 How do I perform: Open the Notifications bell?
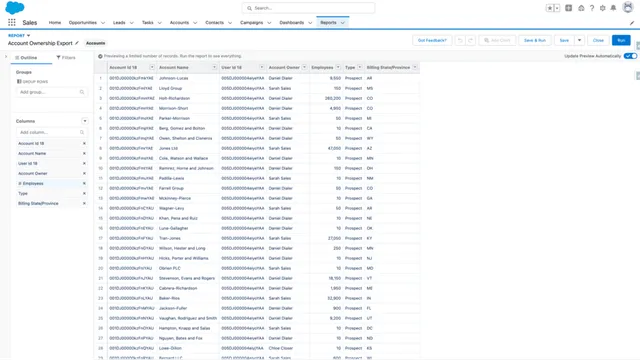click(x=613, y=8)
